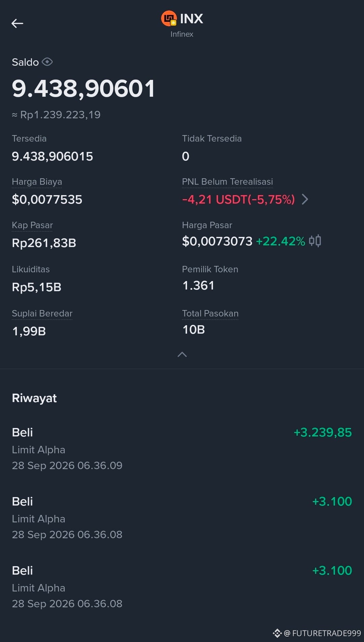Tap the Suplai Beredar label

tap(42, 313)
